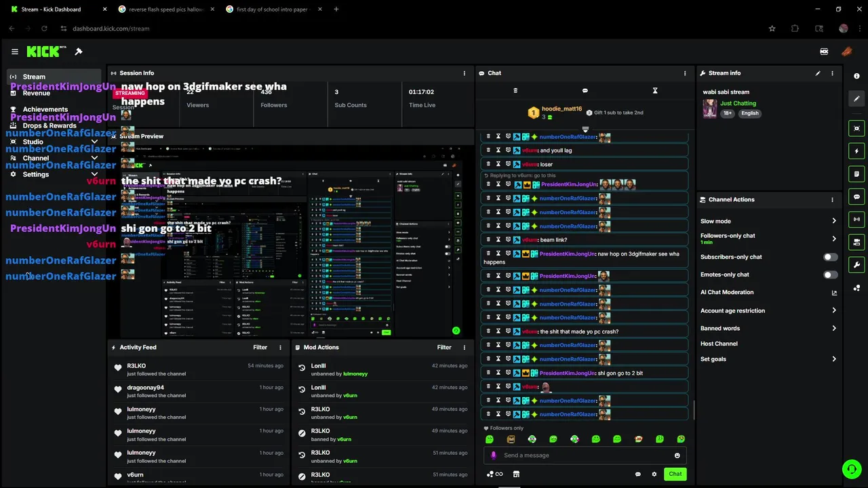Click the purple microphone icon in the message box
The image size is (868, 488).
[494, 455]
